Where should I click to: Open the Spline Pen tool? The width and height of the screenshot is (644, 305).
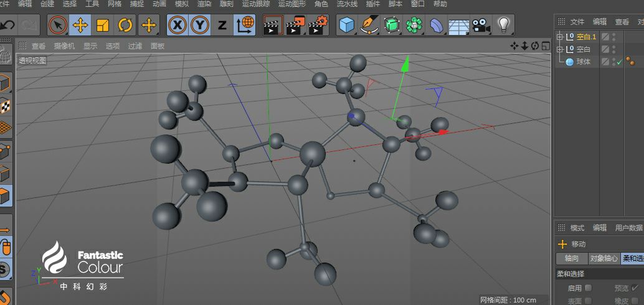point(369,26)
